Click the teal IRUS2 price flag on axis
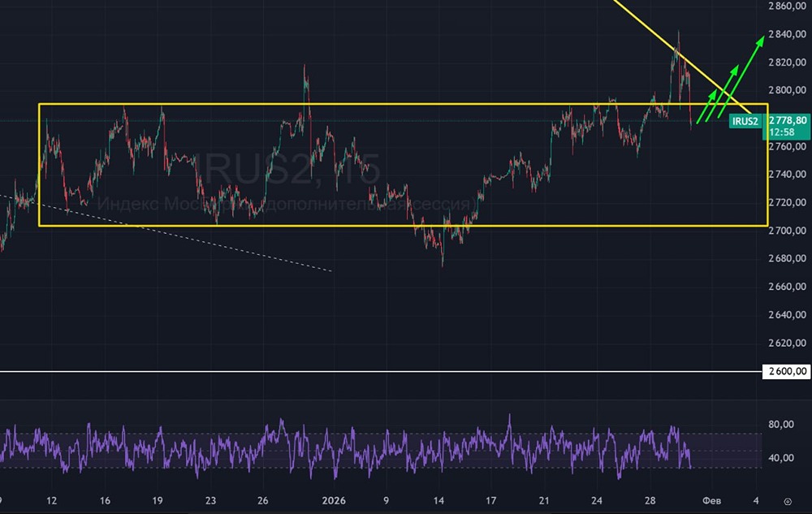Viewport: 812px width, 514px height. [747, 119]
